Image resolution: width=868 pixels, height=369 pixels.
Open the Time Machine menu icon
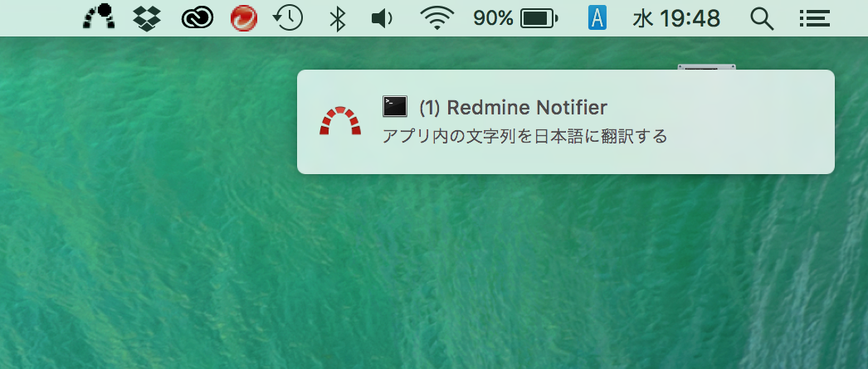(x=288, y=18)
